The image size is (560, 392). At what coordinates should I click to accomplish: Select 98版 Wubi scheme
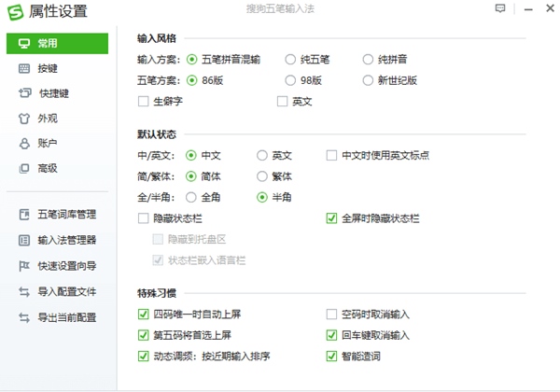[x=290, y=80]
